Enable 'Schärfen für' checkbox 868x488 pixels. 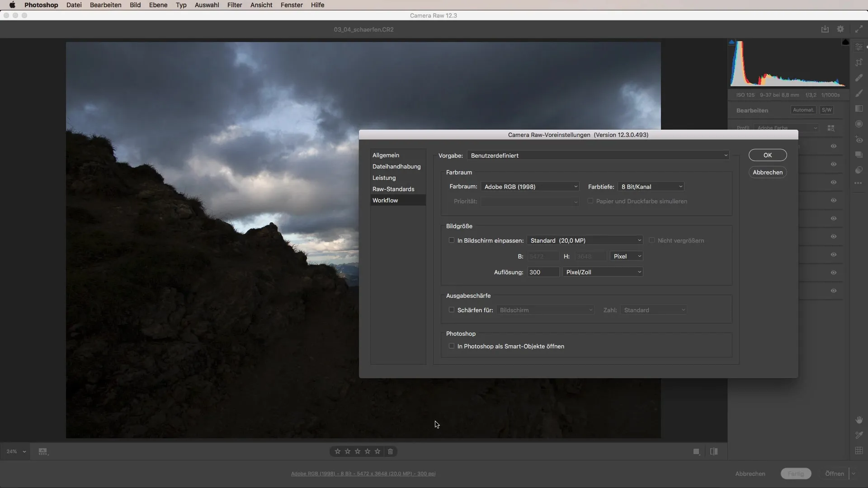[451, 310]
